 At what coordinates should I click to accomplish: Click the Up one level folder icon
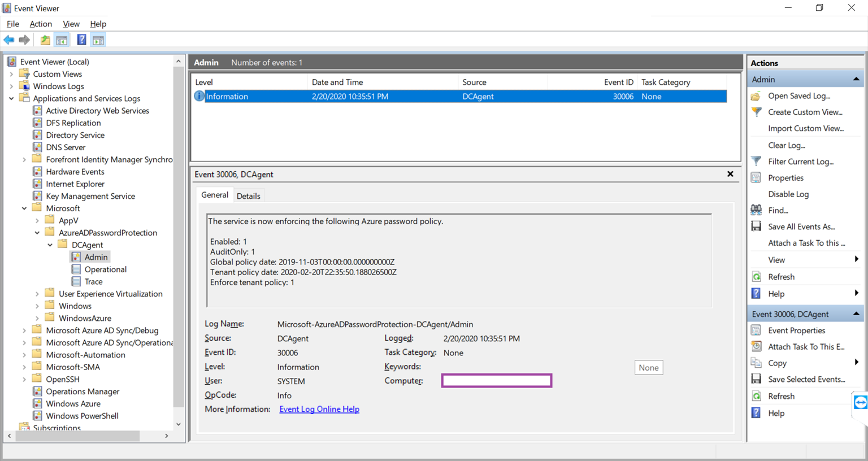click(x=45, y=40)
